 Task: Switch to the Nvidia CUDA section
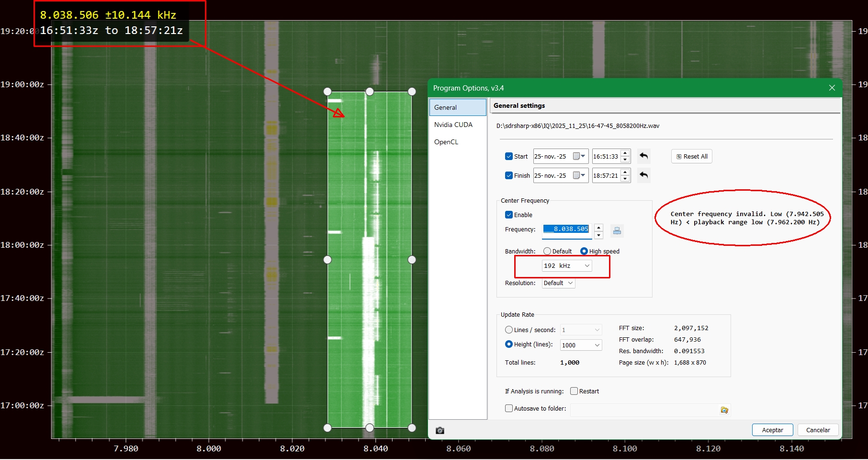point(453,125)
